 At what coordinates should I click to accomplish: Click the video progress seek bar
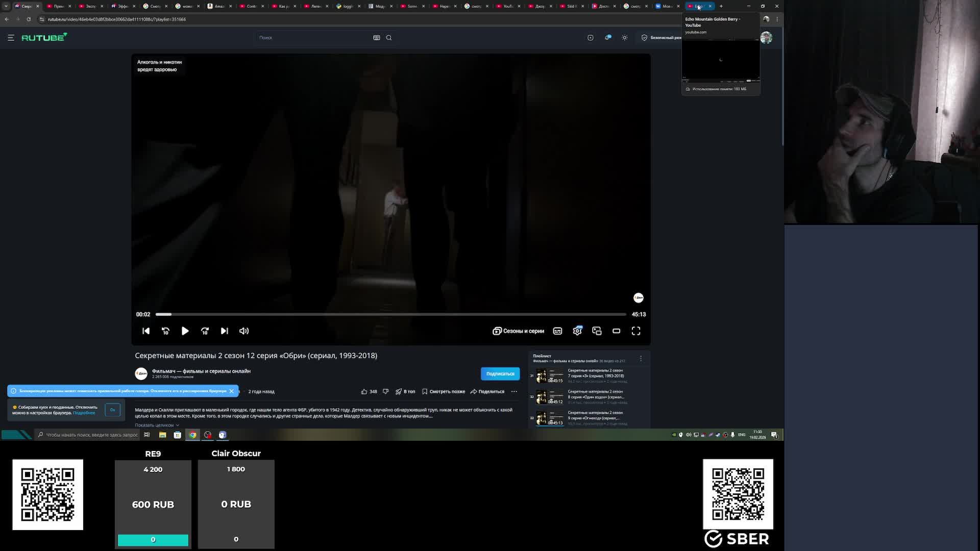coord(390,314)
